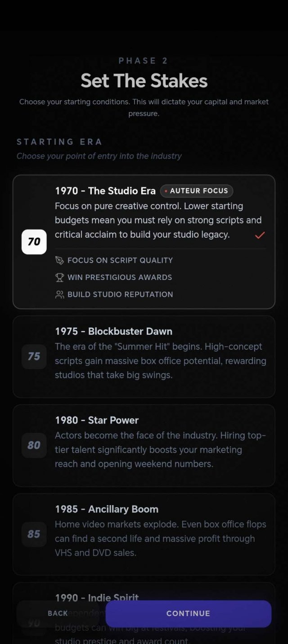Pick the 1985 - Ancillary Boom era
This screenshot has height=644, width=288.
tap(144, 534)
